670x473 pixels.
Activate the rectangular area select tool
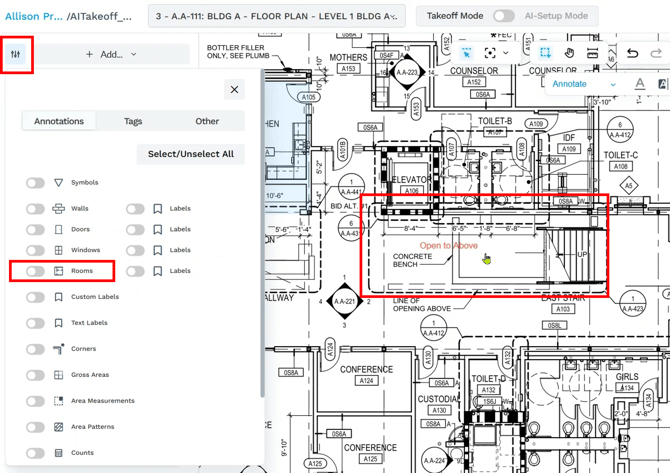click(x=545, y=53)
